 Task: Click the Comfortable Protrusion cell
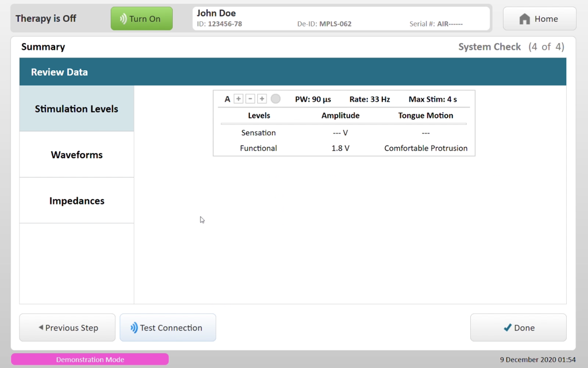(425, 148)
